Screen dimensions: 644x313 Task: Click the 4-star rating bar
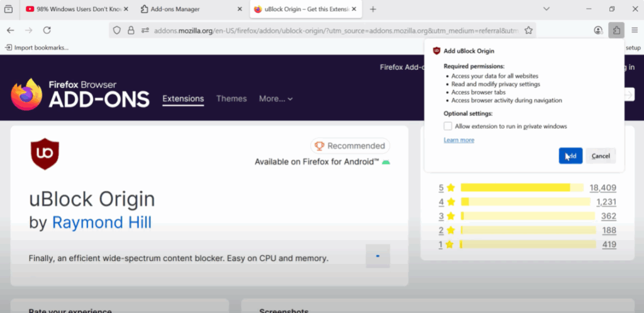525,202
